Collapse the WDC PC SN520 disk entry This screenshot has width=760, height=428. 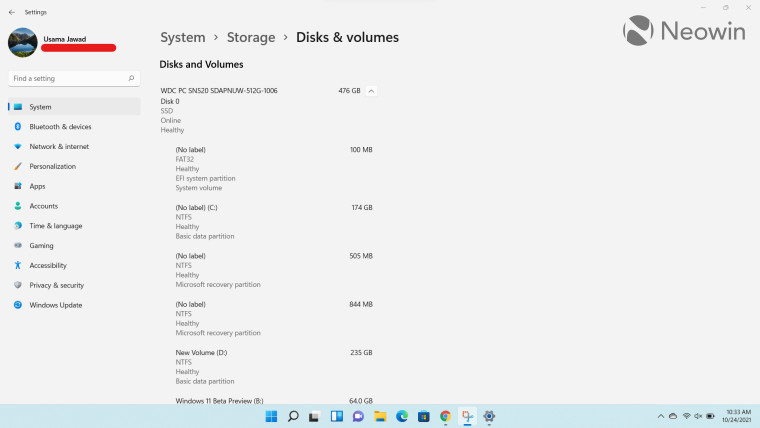coord(371,91)
